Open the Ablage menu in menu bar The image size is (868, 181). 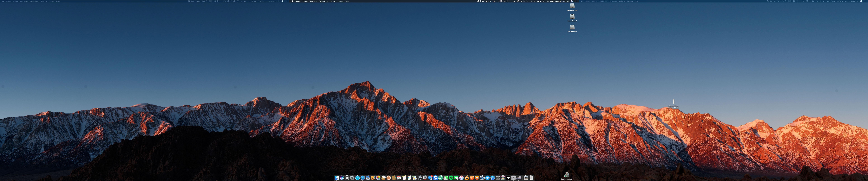coord(305,1)
